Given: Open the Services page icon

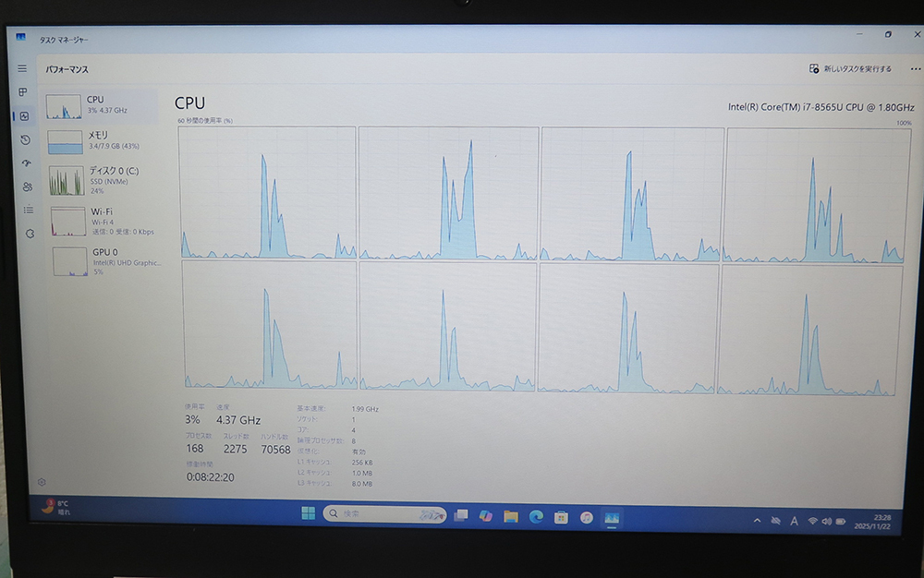Looking at the screenshot, I should [x=30, y=234].
